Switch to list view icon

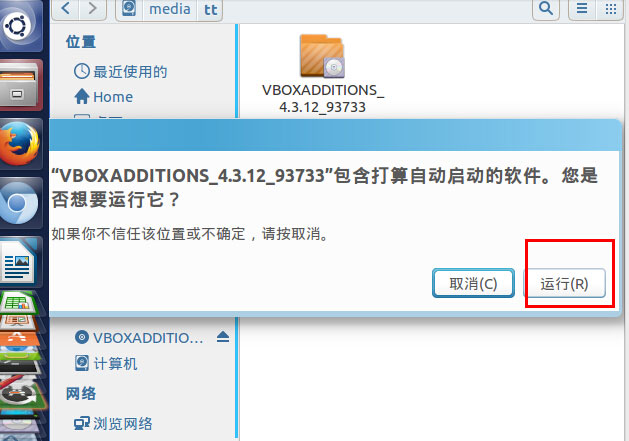coord(582,8)
